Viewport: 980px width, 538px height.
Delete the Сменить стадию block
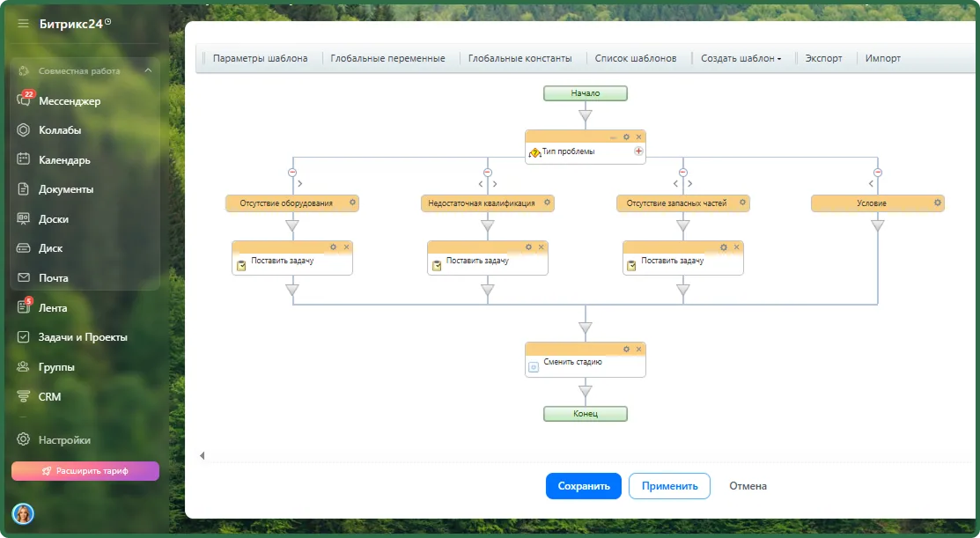(x=638, y=350)
